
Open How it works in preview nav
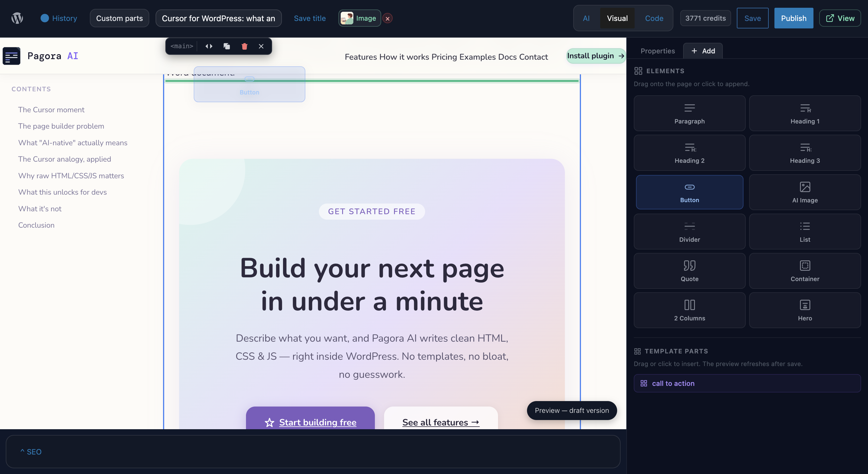click(x=404, y=57)
